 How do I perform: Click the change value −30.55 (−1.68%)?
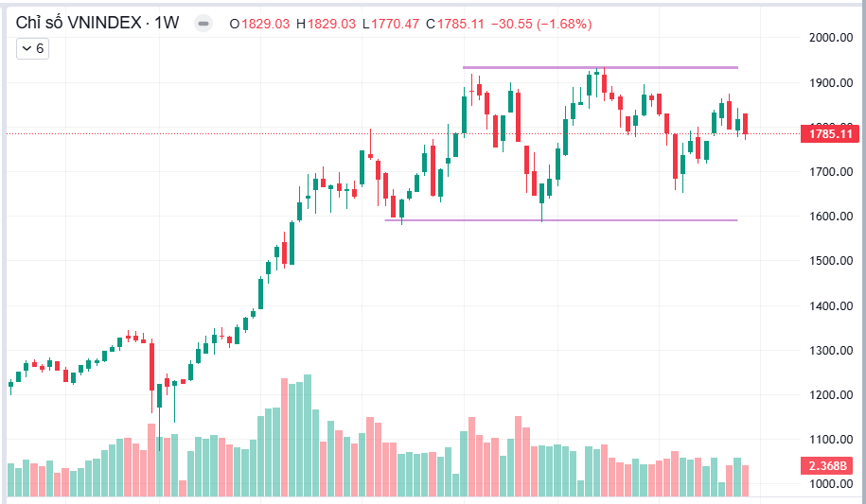click(541, 24)
